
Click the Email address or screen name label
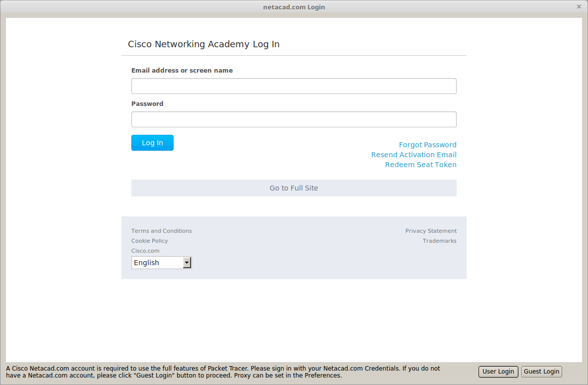[x=182, y=71]
